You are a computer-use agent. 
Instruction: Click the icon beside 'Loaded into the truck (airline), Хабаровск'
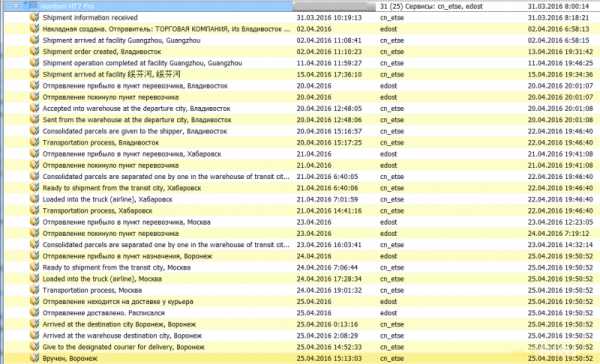34,199
